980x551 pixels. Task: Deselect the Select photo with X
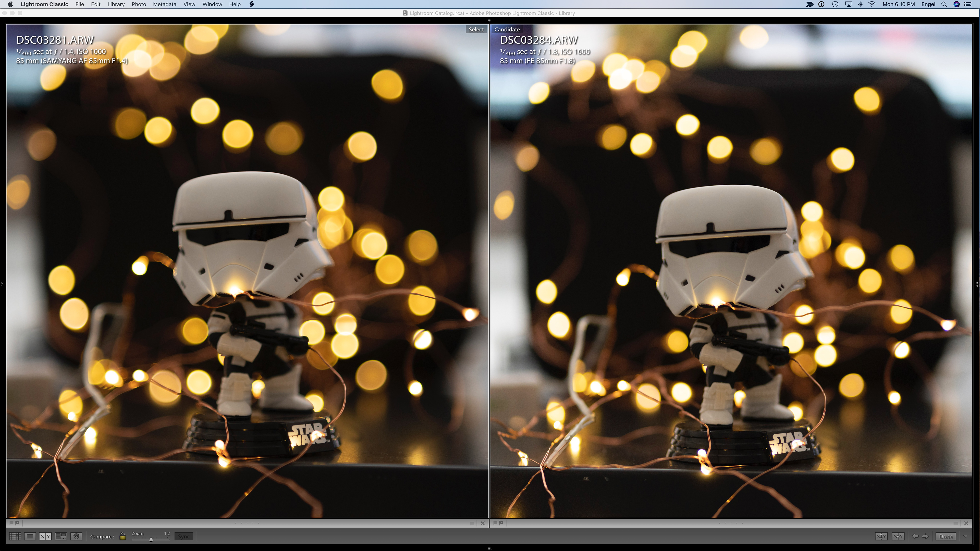(x=483, y=523)
